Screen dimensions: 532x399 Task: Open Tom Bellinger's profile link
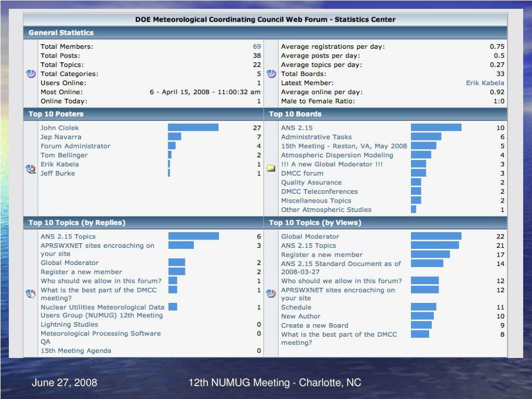(x=64, y=155)
